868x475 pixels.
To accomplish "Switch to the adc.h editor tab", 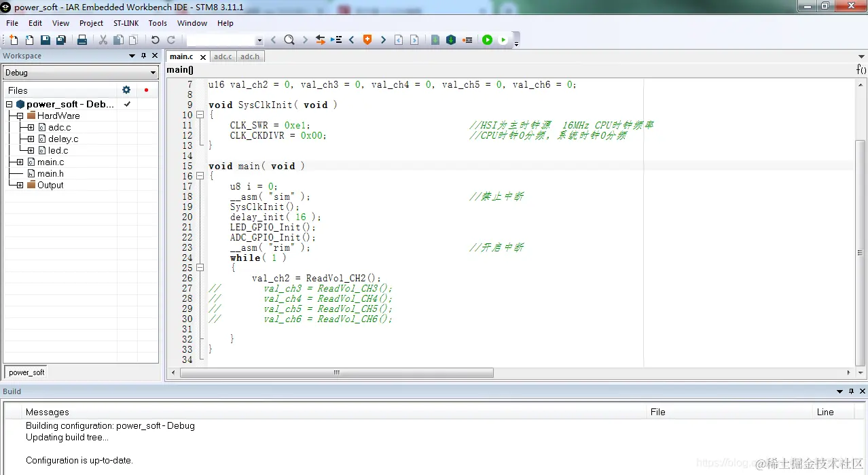I will [249, 56].
